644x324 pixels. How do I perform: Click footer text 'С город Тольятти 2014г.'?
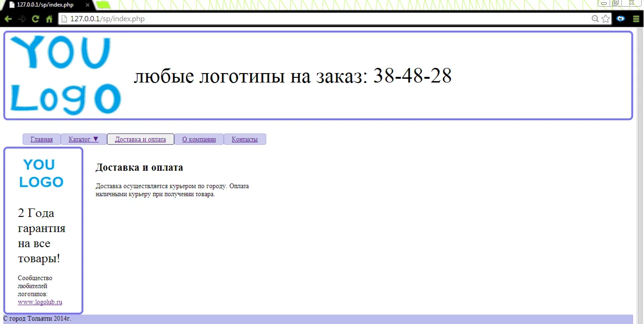tap(37, 319)
